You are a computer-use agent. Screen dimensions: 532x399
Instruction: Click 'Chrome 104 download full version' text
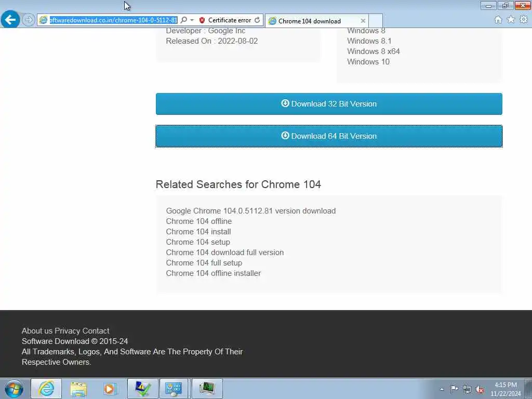click(x=224, y=252)
